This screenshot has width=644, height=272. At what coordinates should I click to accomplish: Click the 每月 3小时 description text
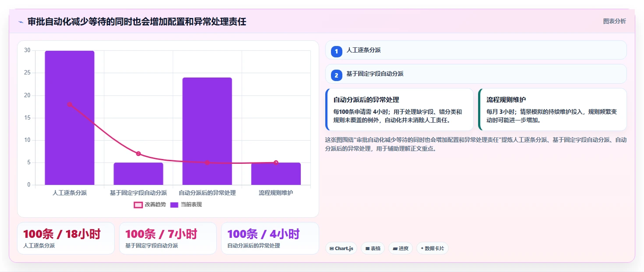coord(552,116)
